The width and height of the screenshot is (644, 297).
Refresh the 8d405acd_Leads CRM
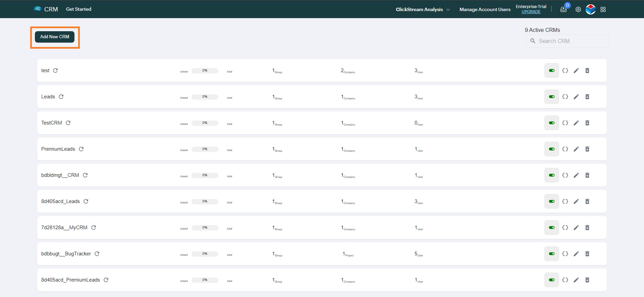pos(86,201)
